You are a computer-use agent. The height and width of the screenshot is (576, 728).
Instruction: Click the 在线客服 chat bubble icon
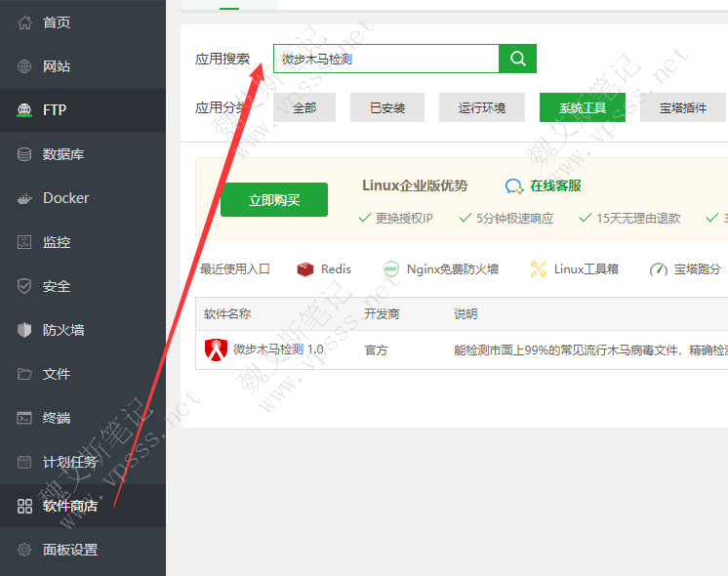point(514,185)
